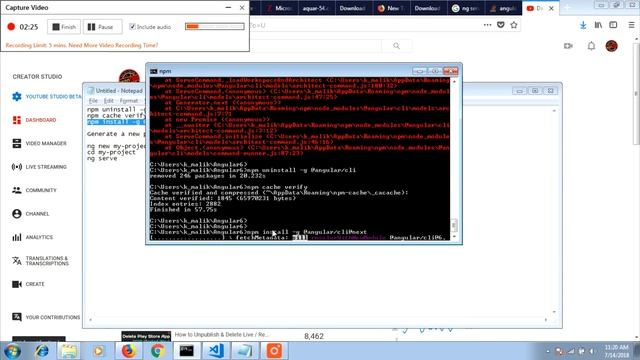Open Channel sidebar icon

[17, 213]
